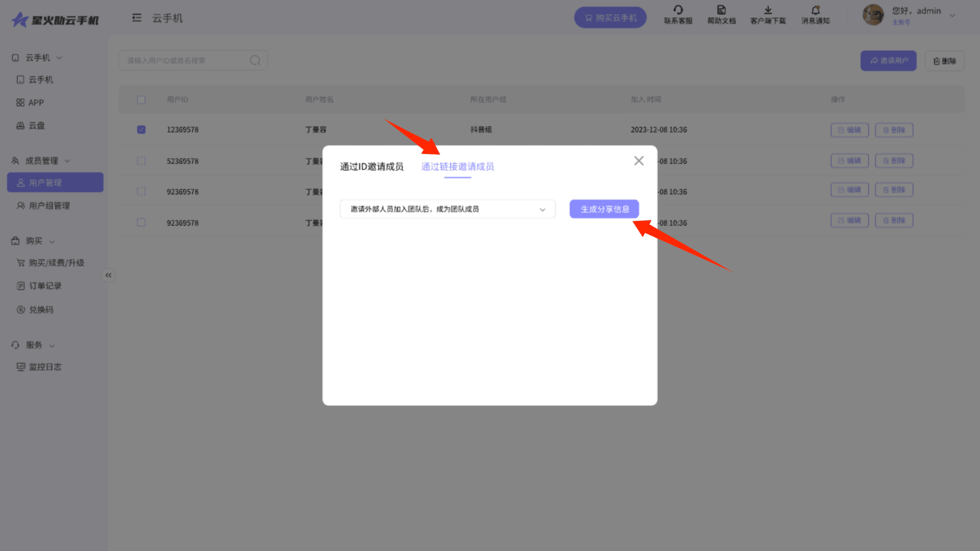The height and width of the screenshot is (551, 980).
Task: Select 通过链接邀请成员 tab
Action: tap(457, 167)
